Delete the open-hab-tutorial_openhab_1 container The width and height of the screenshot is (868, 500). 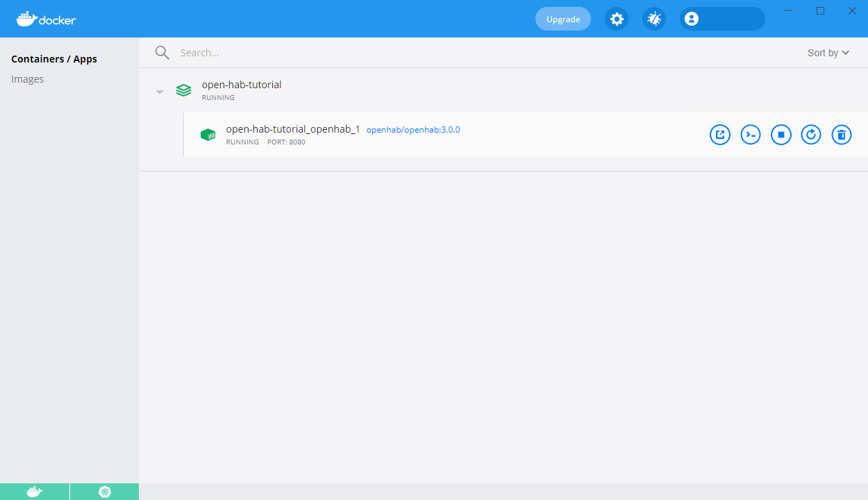pos(842,135)
